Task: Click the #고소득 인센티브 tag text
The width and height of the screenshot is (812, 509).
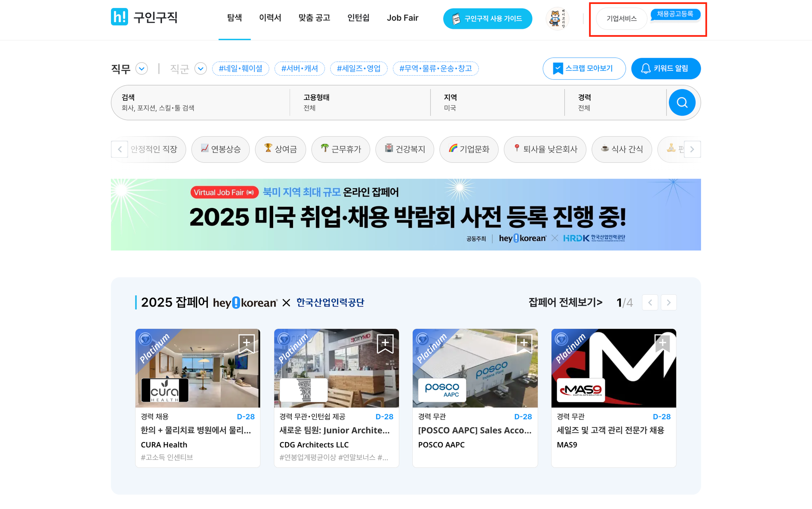Action: click(x=167, y=458)
